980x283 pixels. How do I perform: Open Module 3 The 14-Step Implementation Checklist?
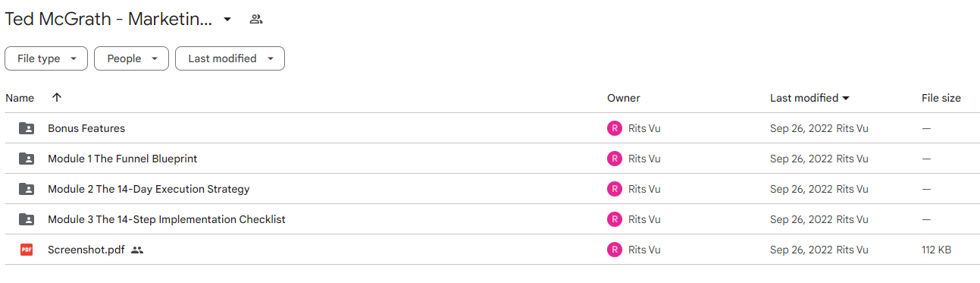(167, 219)
